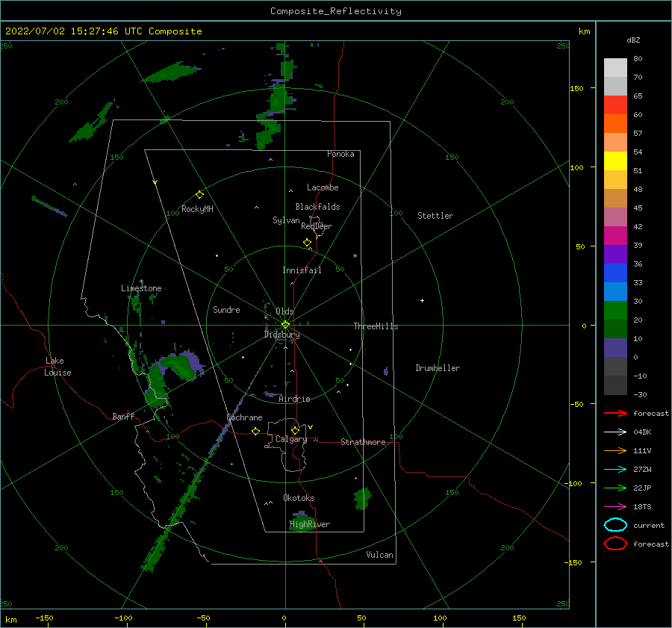672x628 pixels.
Task: Click the Okotoks label
Action: point(299,499)
